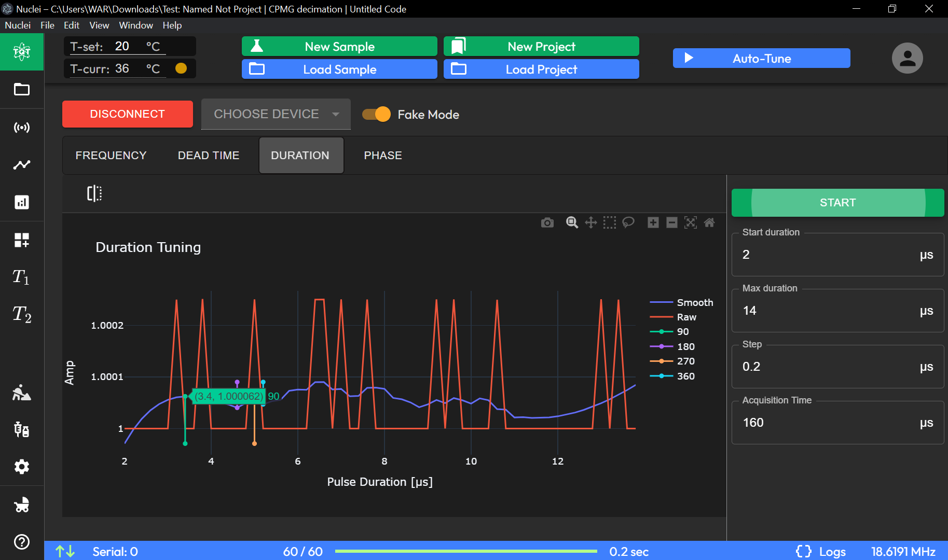Open the sledding person sidebar icon
The height and width of the screenshot is (560, 948).
[x=22, y=393]
